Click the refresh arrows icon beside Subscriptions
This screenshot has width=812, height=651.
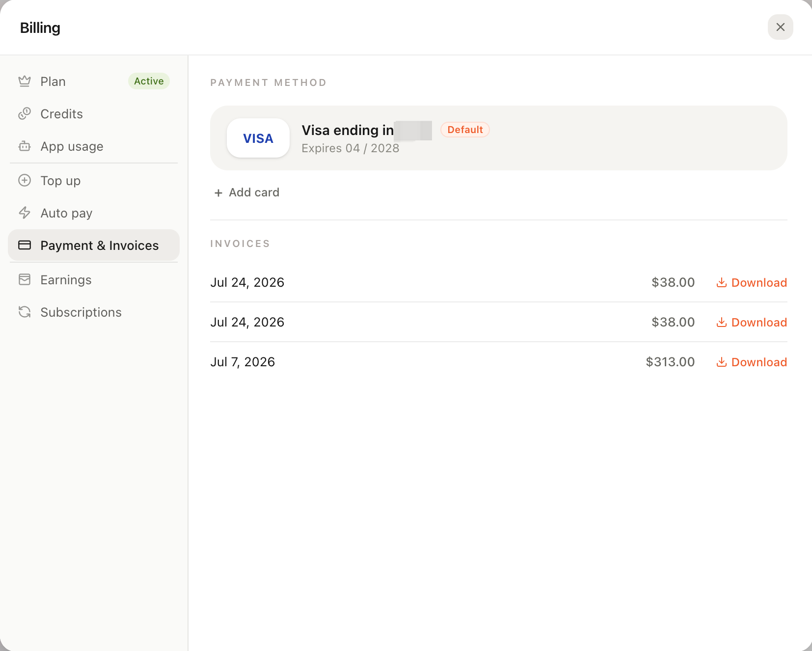(25, 312)
